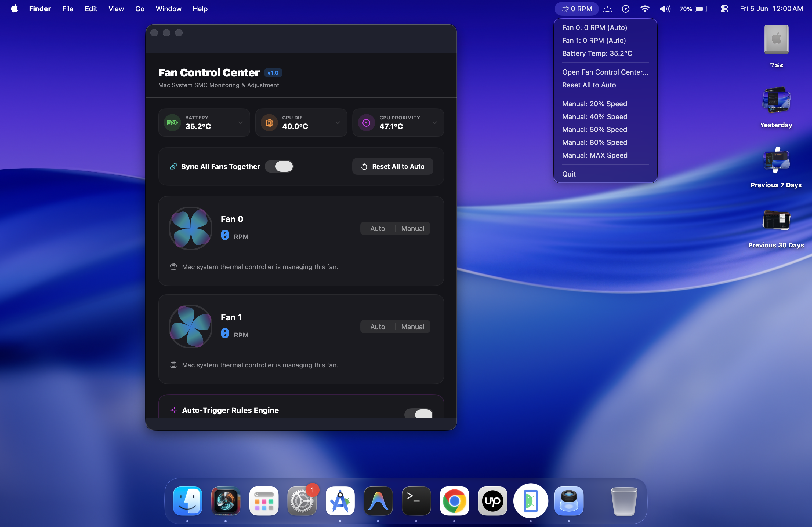
Task: Click the CPU die chip icon
Action: [269, 123]
